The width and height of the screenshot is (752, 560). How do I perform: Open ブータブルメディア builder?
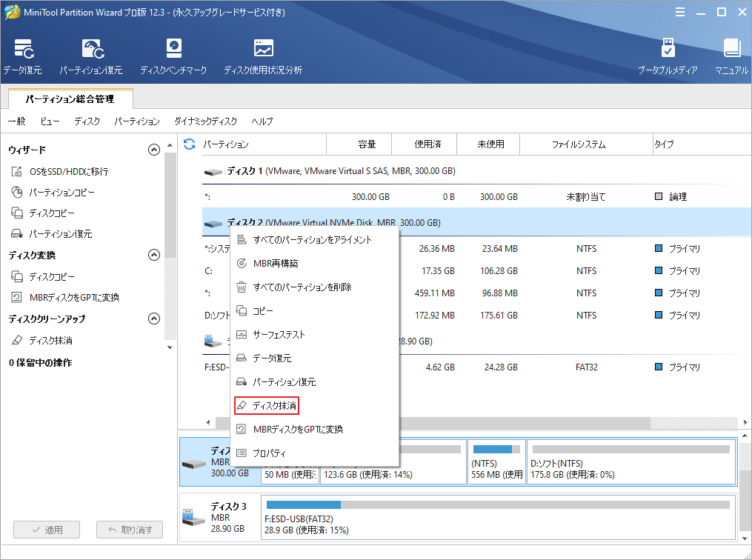pos(667,56)
